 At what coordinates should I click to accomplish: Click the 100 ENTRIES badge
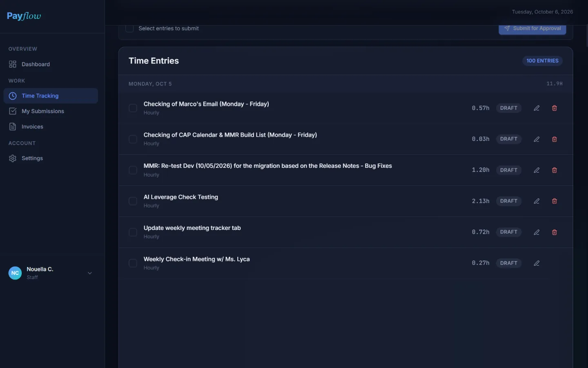542,61
